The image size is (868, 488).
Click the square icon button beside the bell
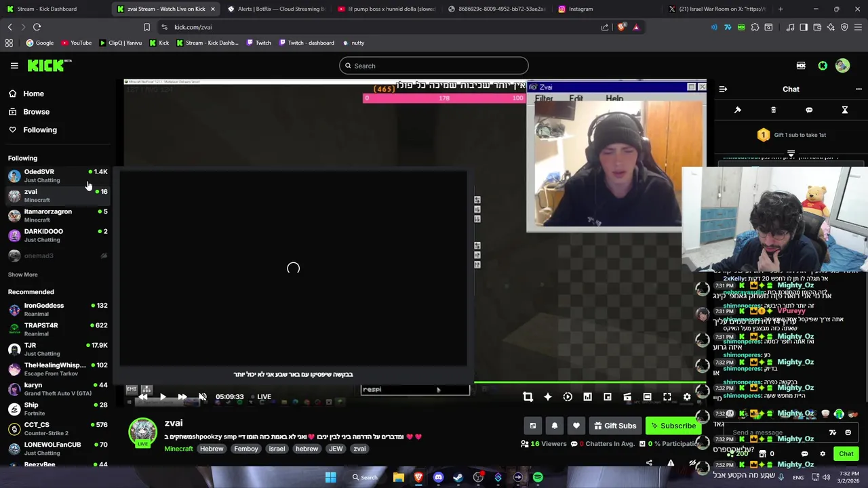pos(532,426)
